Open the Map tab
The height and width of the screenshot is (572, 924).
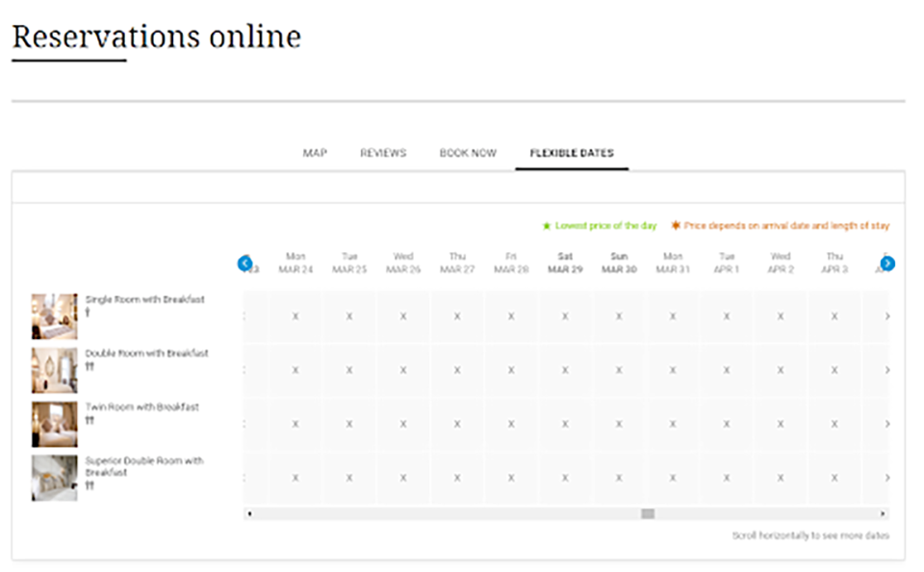[315, 153]
